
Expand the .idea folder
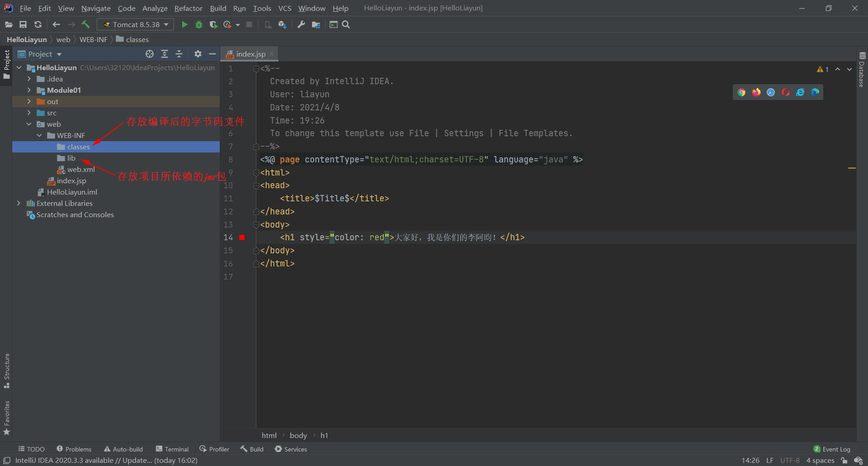[x=29, y=79]
